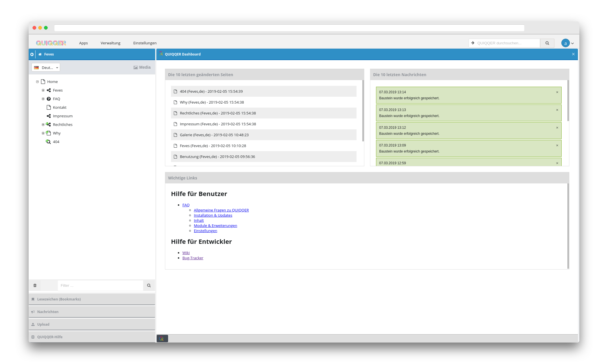This screenshot has width=608, height=364.
Task: Close the QUIQQER Dashboard panel
Action: click(x=573, y=54)
